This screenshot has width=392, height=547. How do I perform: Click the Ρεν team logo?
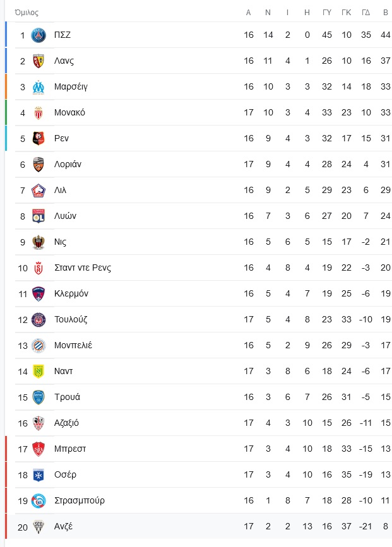pyautogui.click(x=39, y=138)
